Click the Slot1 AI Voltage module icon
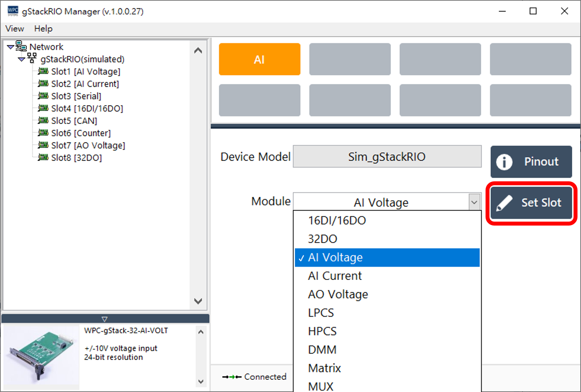581x392 pixels. [43, 71]
